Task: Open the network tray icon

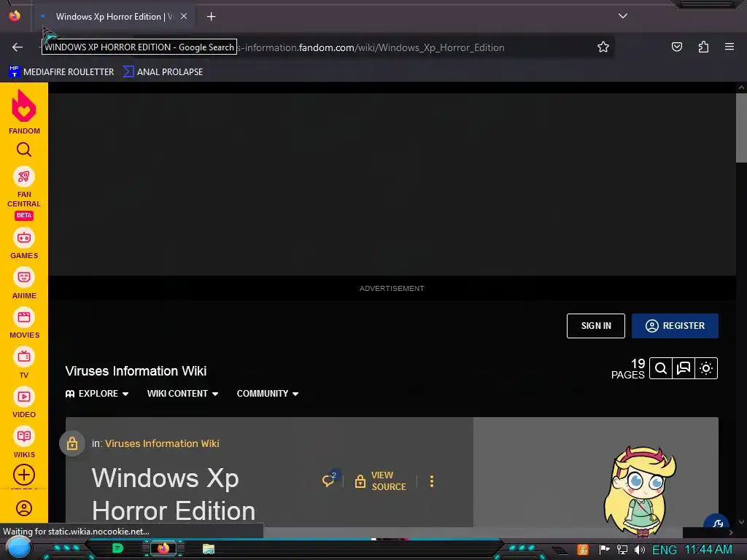Action: pos(622,550)
